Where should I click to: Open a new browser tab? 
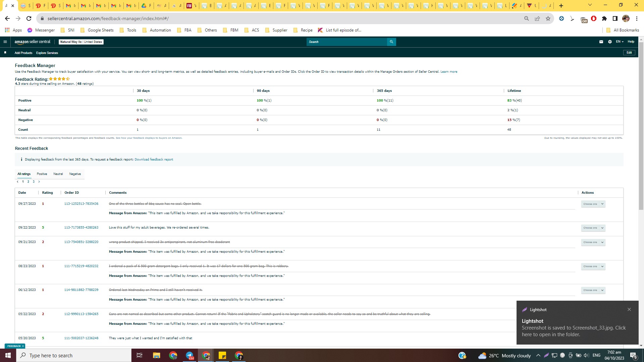(561, 6)
